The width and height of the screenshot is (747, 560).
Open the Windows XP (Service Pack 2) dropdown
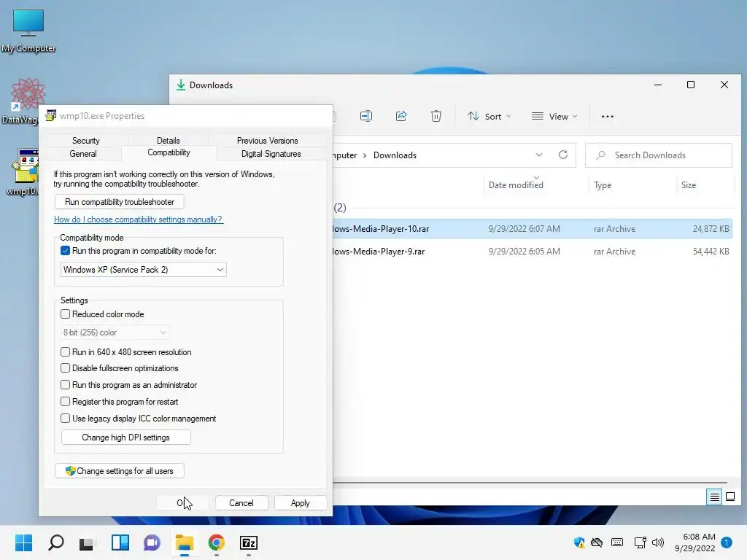[x=144, y=270]
